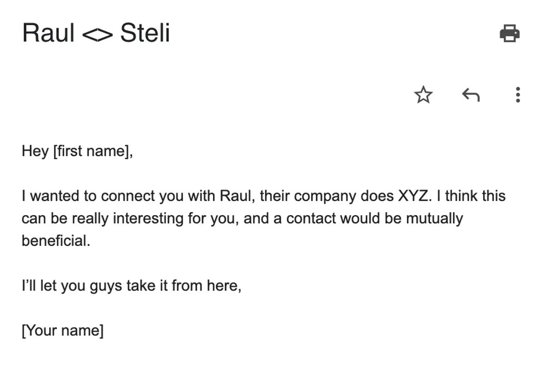Viewport: 558px width, 392px height.
Task: Click the word mutually in the paragraph
Action: point(434,218)
